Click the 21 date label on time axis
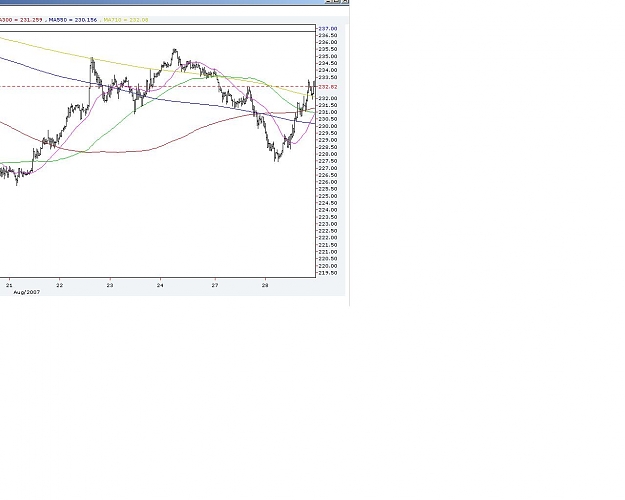This screenshot has width=625, height=500. pyautogui.click(x=9, y=285)
